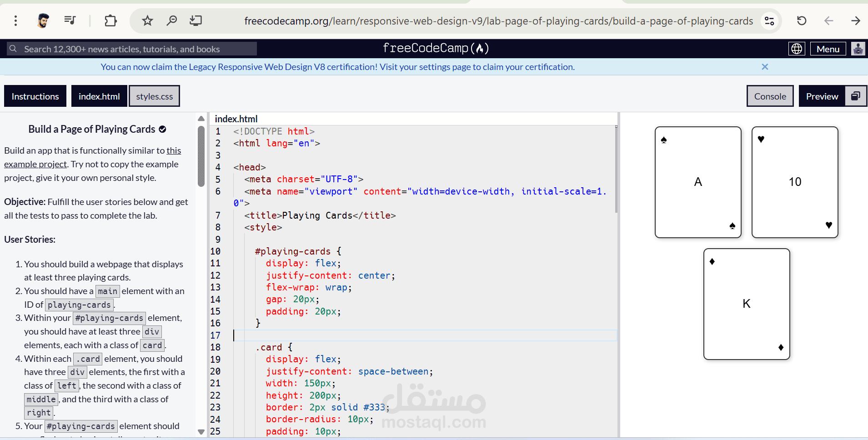The width and height of the screenshot is (868, 440).
Task: Switch to the index.html tab
Action: click(99, 96)
